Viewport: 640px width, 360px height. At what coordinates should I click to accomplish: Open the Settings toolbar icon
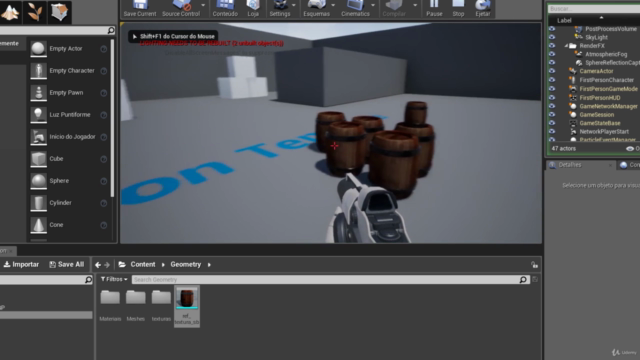[280, 8]
